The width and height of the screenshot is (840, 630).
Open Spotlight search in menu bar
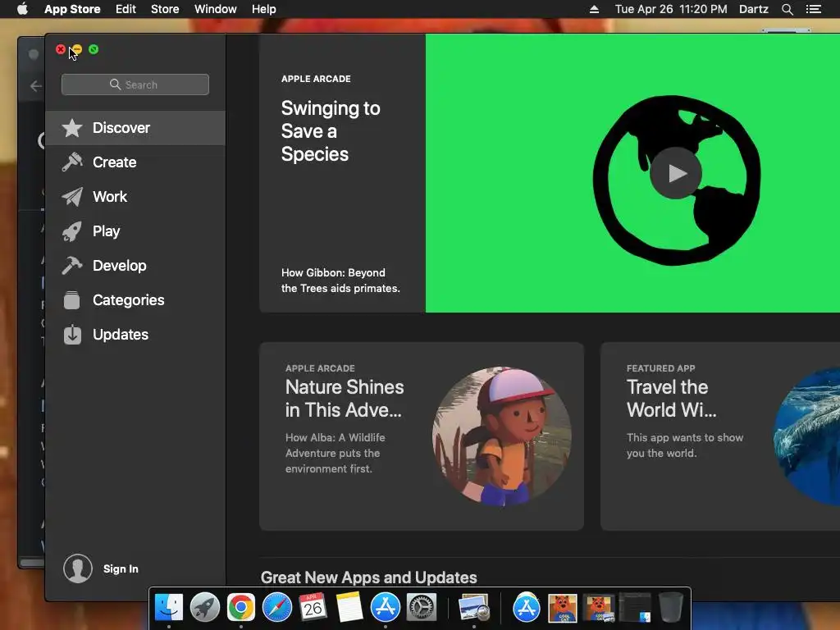click(x=787, y=9)
